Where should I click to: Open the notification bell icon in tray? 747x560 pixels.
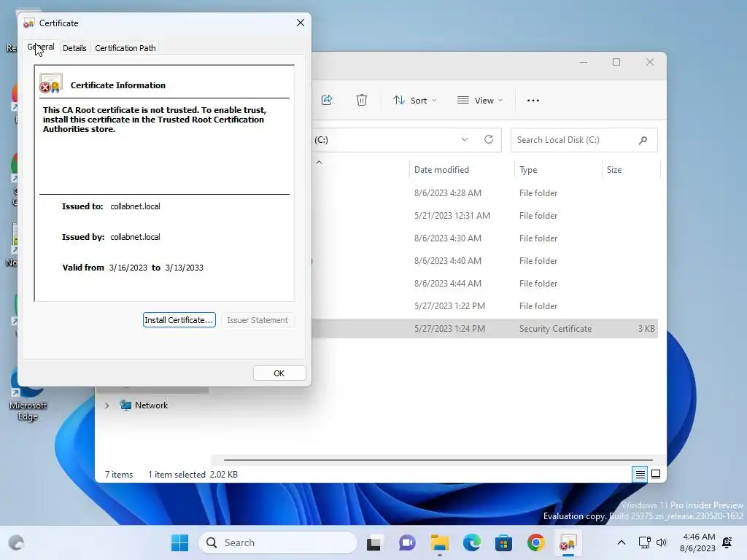pyautogui.click(x=727, y=542)
